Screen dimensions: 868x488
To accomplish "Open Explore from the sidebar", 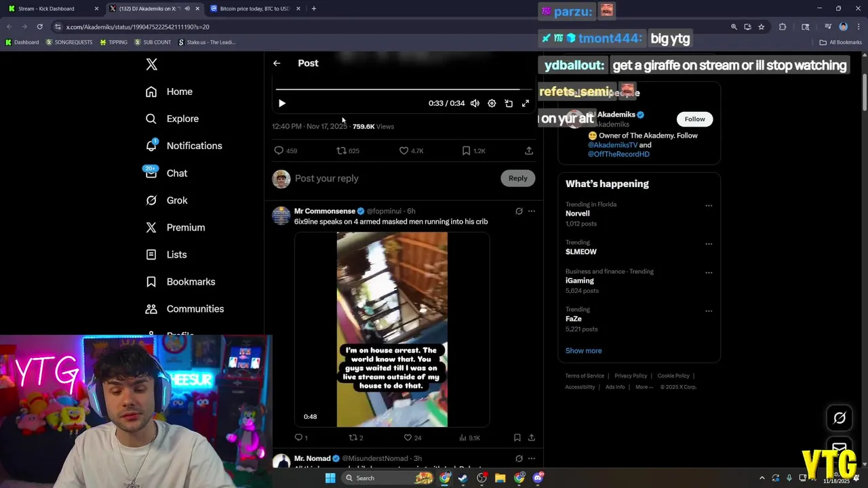I will [172, 119].
